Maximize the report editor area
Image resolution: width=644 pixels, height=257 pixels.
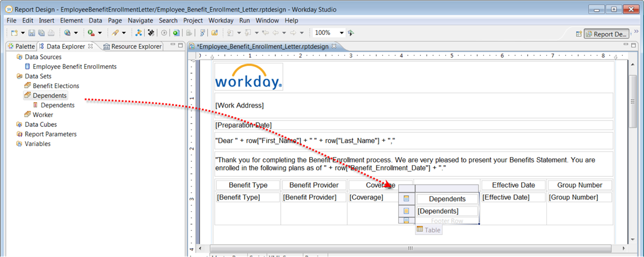click(x=633, y=45)
